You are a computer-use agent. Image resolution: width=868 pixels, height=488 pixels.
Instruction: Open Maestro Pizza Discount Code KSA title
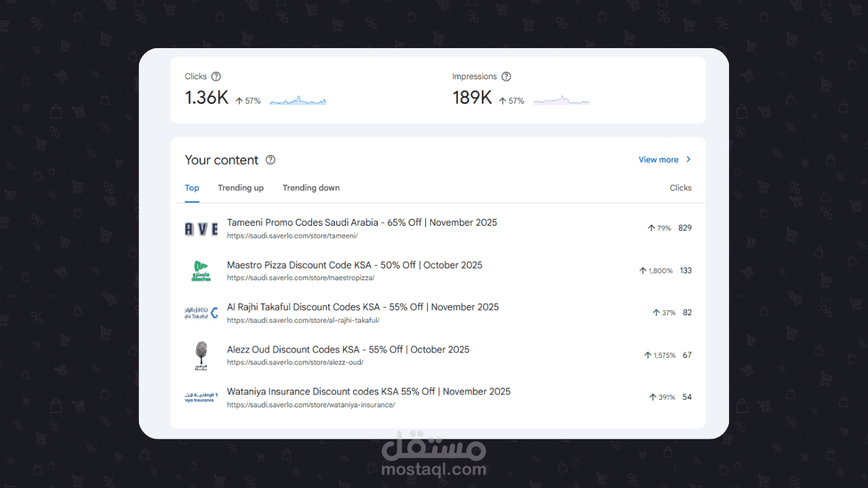point(355,265)
